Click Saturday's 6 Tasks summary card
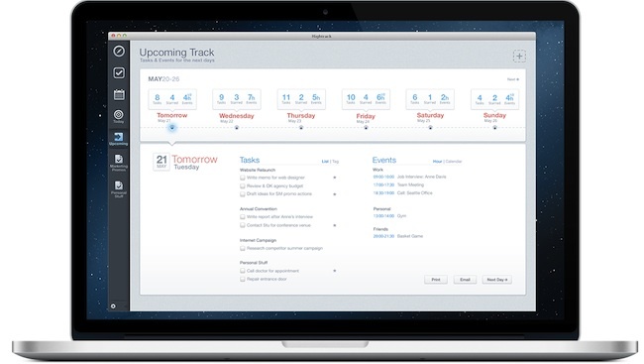Image resolution: width=644 pixels, height=364 pixels. tap(430, 99)
